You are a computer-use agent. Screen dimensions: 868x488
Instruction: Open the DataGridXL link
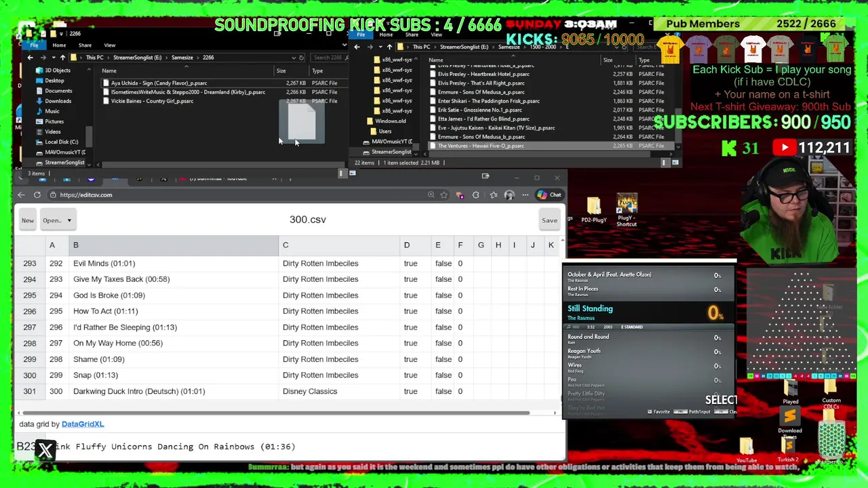point(83,424)
